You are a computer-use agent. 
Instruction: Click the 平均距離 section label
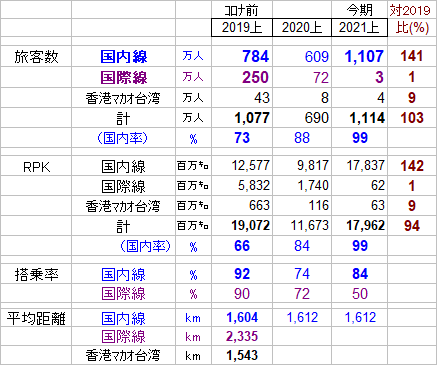click(36, 319)
